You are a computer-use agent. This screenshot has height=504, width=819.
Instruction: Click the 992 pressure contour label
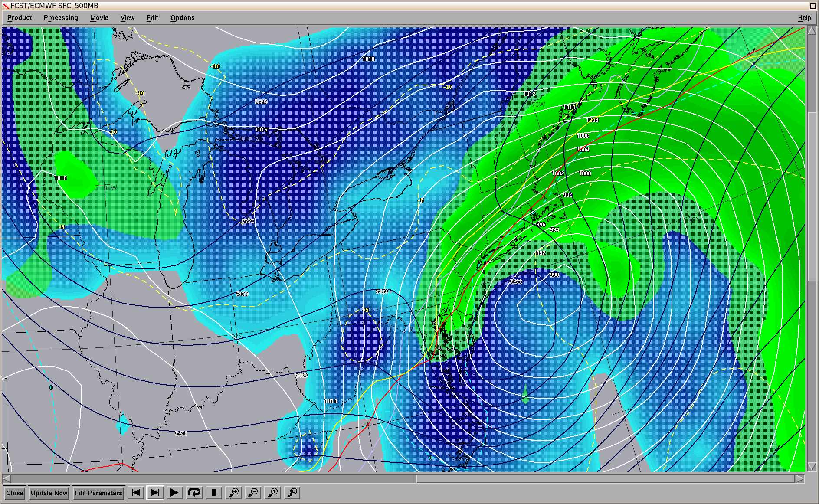click(x=541, y=253)
